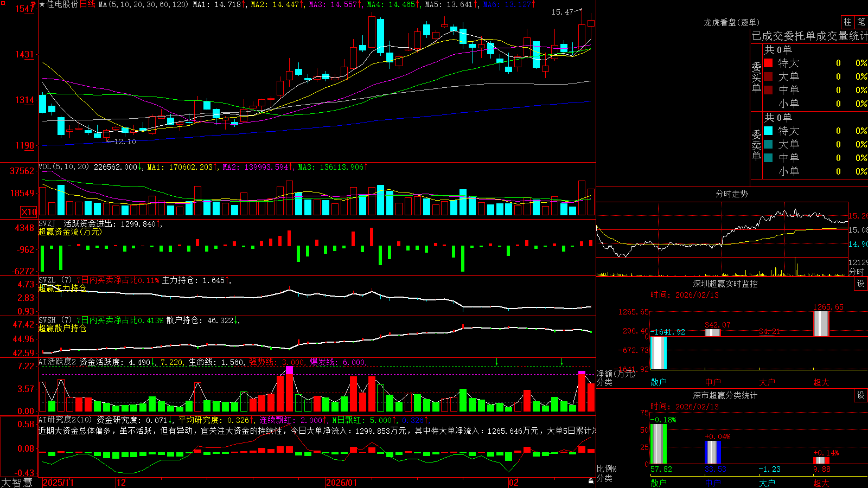Click the 大智慧 logo in bottom corner
This screenshot has height=488, width=868.
coord(17,482)
